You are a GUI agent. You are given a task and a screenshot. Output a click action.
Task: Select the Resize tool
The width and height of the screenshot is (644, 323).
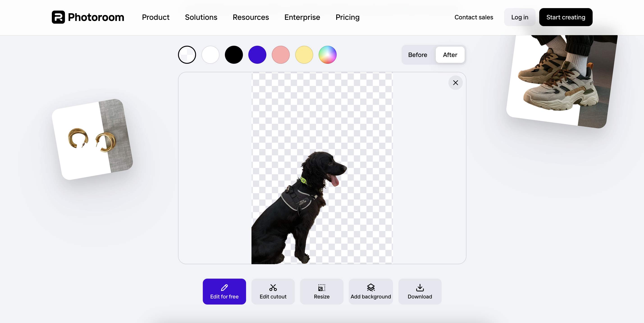[x=322, y=291]
